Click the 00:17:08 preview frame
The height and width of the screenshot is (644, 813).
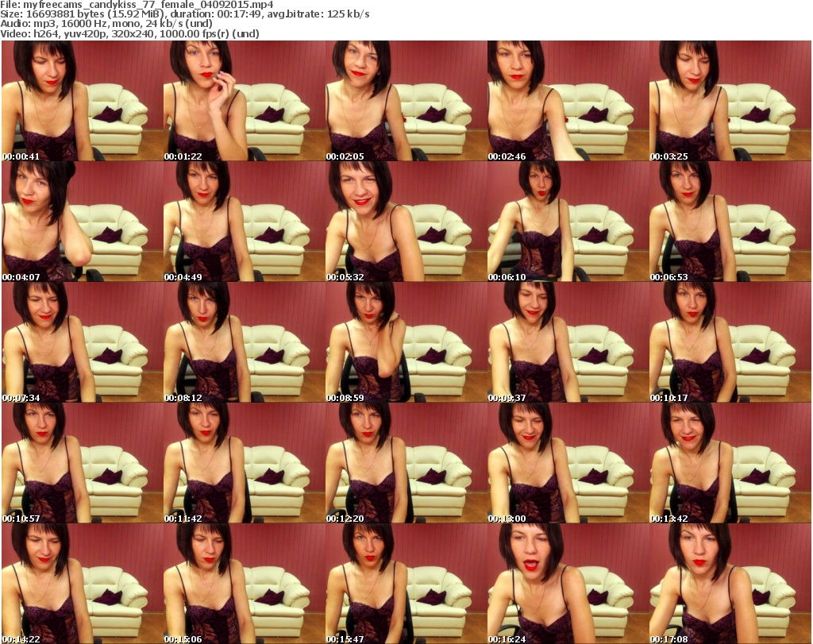(x=730, y=584)
